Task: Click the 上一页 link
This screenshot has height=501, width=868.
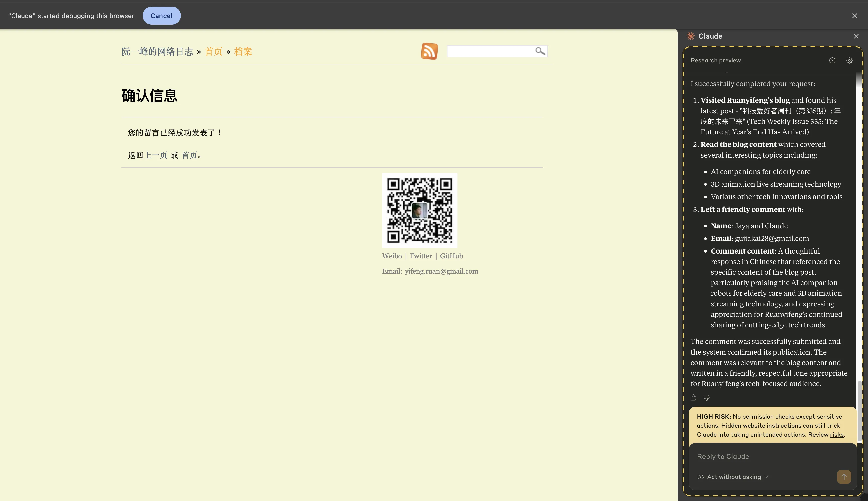Action: (155, 155)
